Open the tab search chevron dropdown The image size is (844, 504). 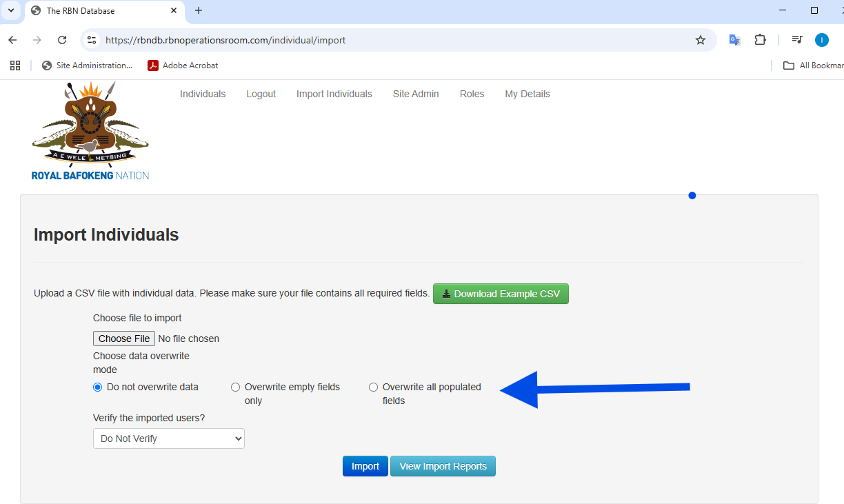pyautogui.click(x=11, y=10)
